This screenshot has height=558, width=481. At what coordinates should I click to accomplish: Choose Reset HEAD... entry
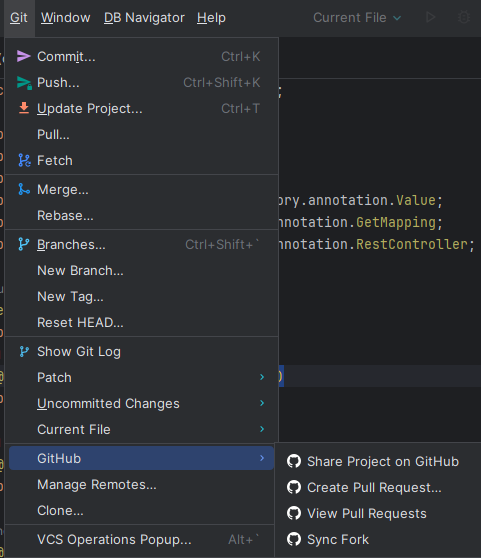(141, 322)
